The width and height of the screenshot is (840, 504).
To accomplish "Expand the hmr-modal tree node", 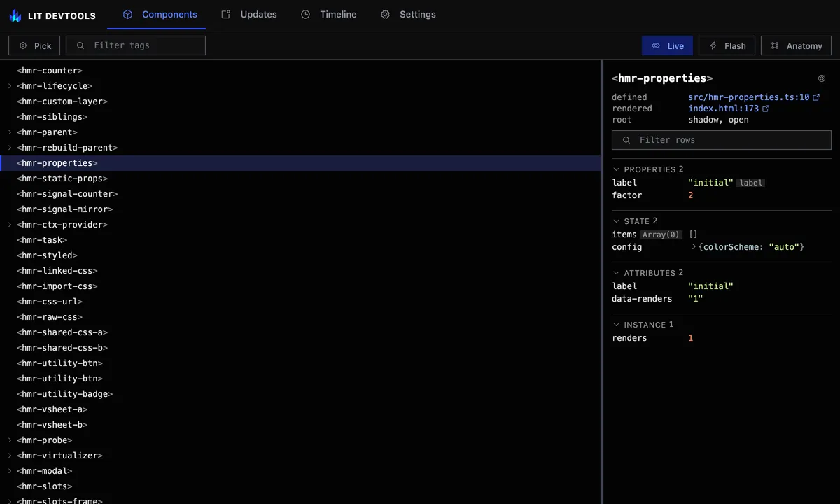I will (x=10, y=471).
